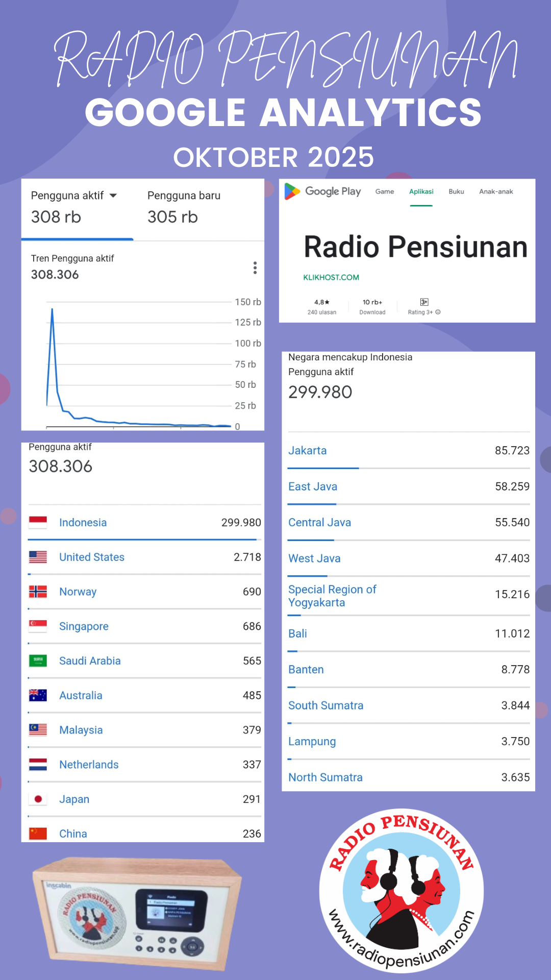Open the KLIKHOST.COM developer link
Screen dimensions: 551x980
[x=331, y=277]
